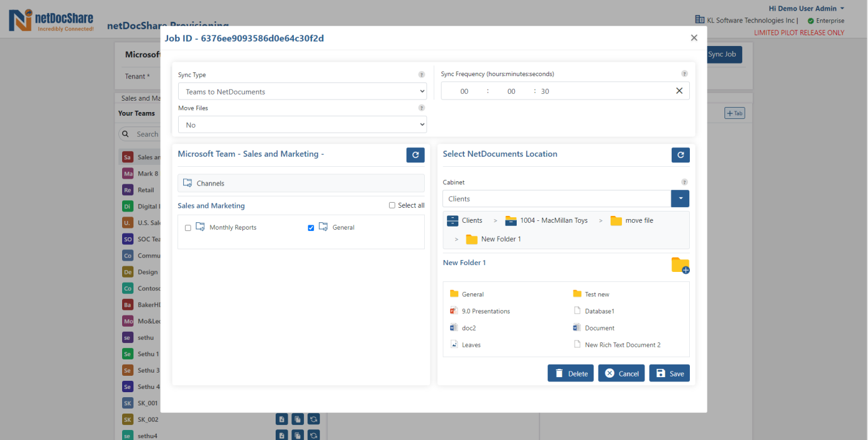Click the Leaves file name
This screenshot has width=868, height=440.
click(x=471, y=345)
